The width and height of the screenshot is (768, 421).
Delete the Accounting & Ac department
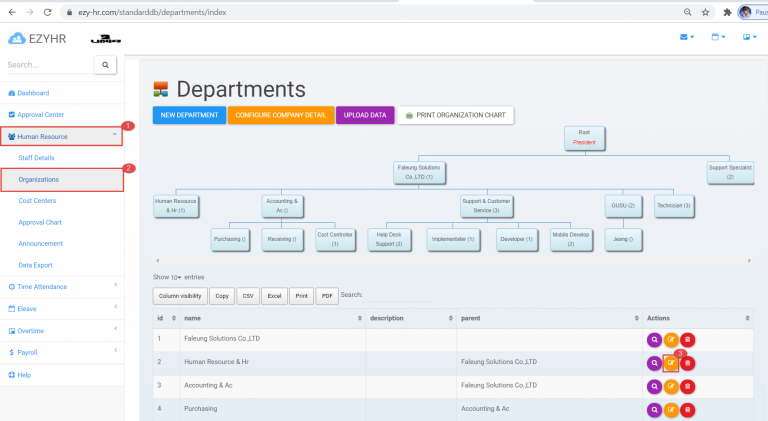coord(688,386)
